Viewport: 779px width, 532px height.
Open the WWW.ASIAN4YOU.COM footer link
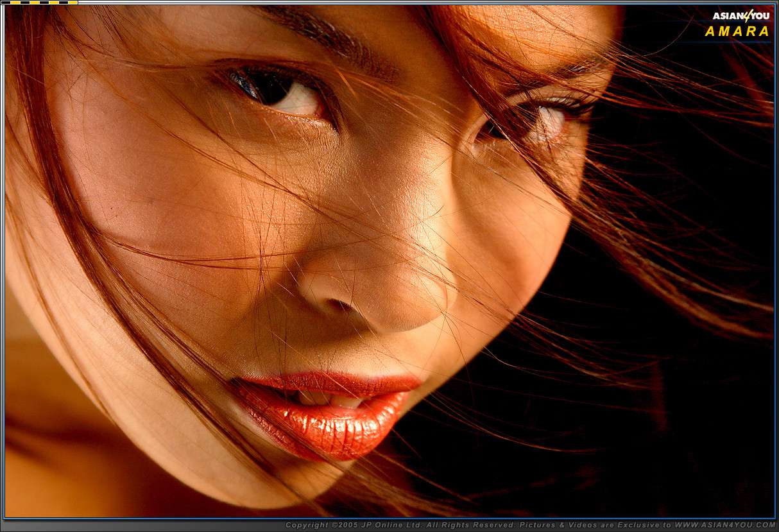pyautogui.click(x=724, y=525)
